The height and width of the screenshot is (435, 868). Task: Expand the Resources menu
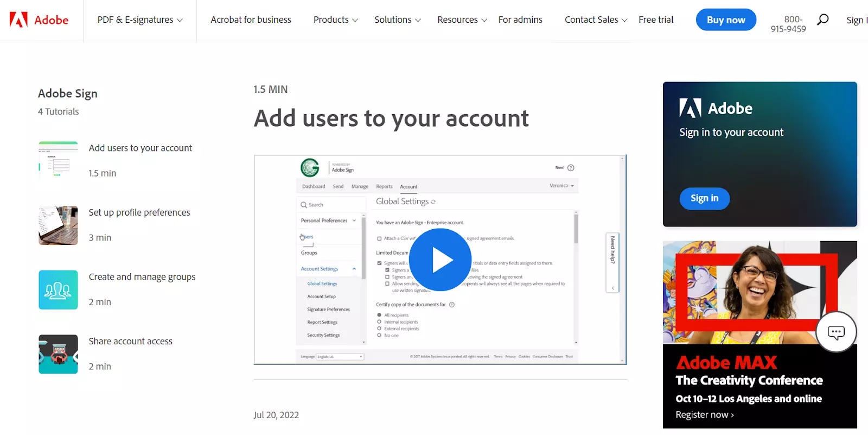tap(462, 20)
